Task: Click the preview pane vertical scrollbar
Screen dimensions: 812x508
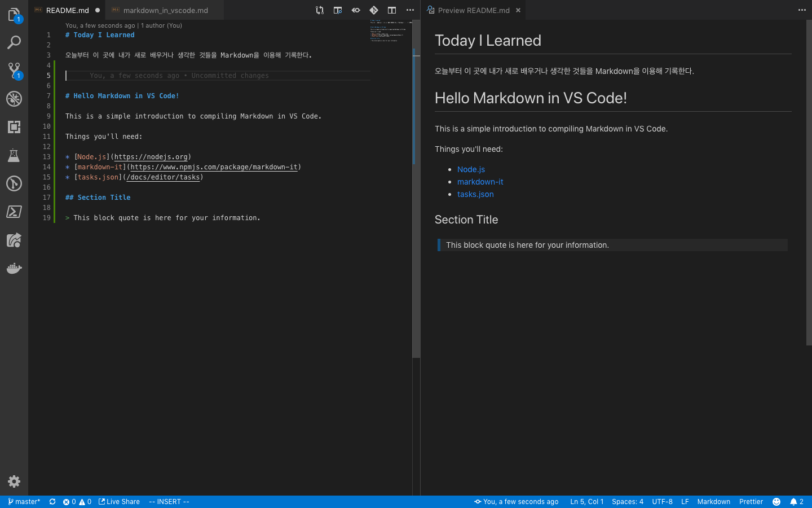Action: click(809, 182)
